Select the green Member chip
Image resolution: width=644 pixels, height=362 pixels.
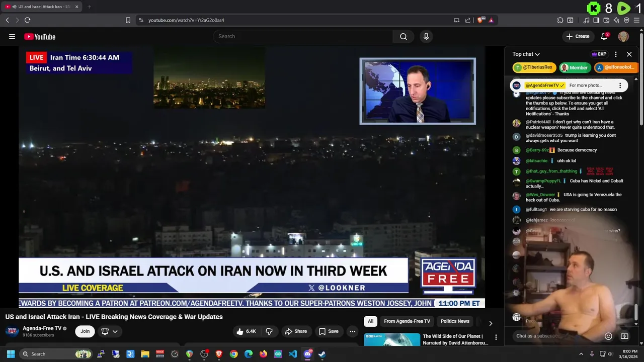[575, 67]
